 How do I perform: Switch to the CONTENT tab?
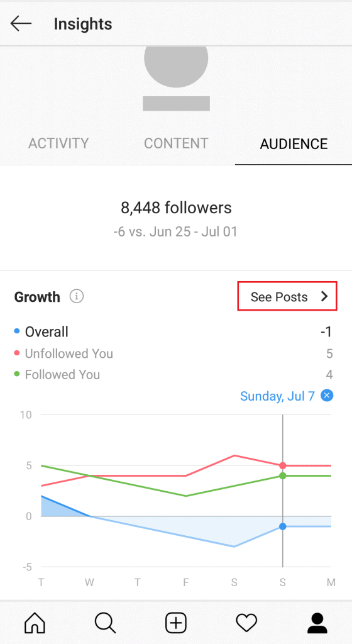(x=177, y=143)
